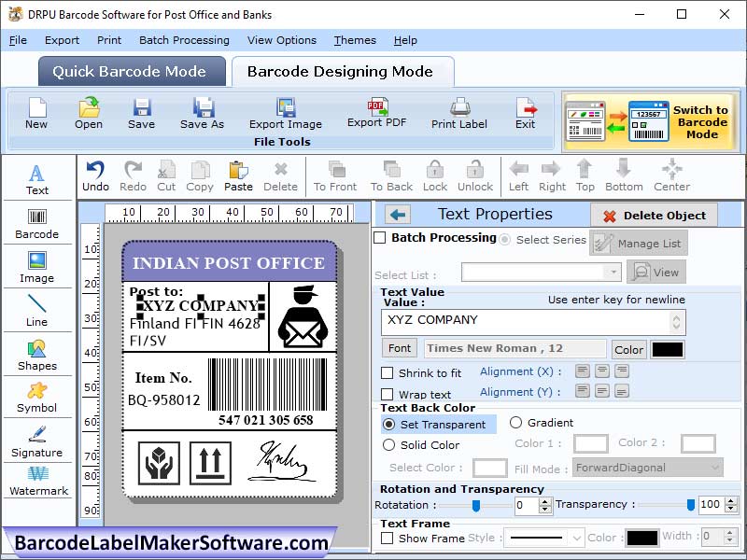Click the Manage List button
Image resolution: width=747 pixels, height=560 pixels.
coord(639,244)
